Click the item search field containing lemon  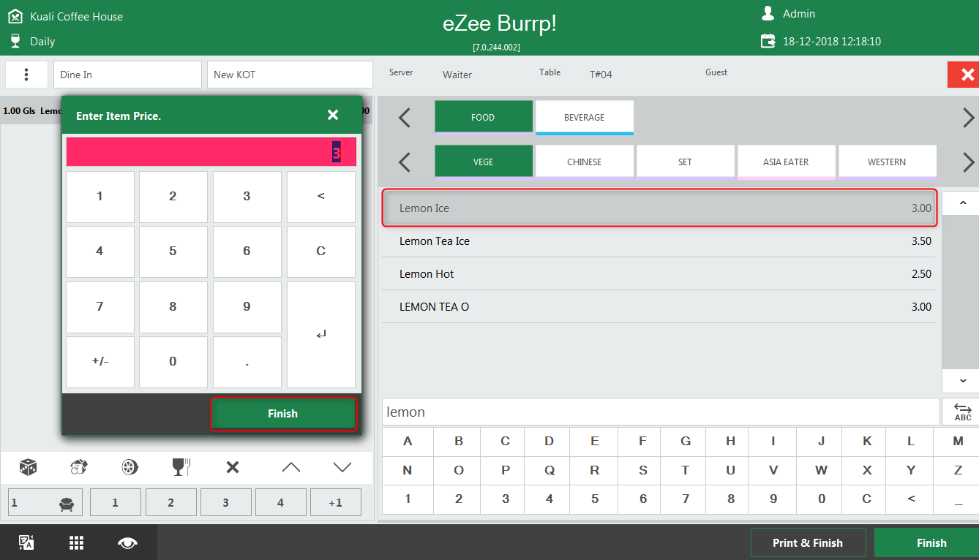(661, 412)
